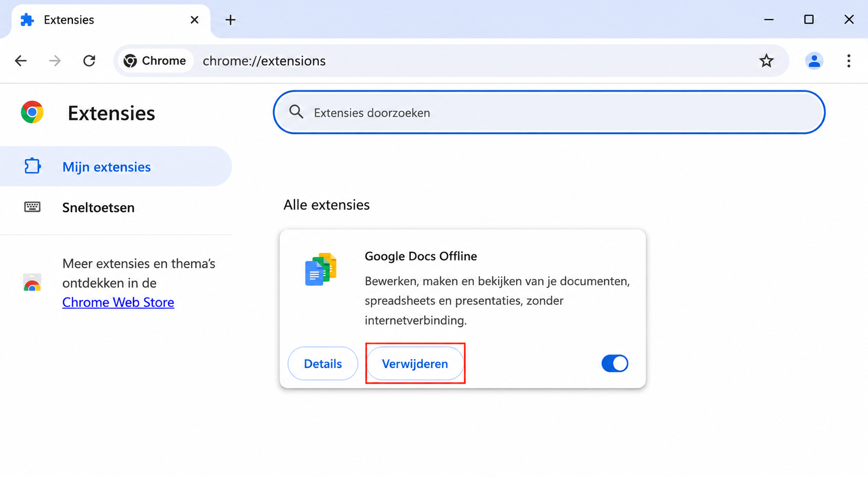Screen dimensions: 868x477
Task: Open the Chrome Web Store link
Action: (x=118, y=302)
